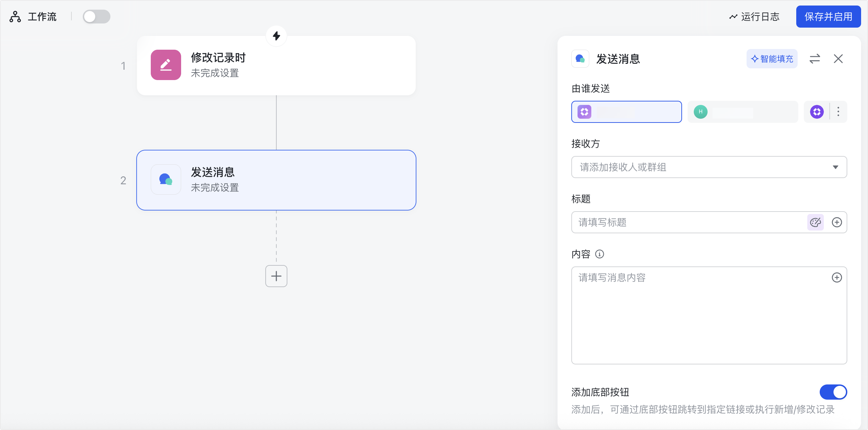The height and width of the screenshot is (430, 868).
Task: Click the palette icon in title field
Action: point(816,222)
